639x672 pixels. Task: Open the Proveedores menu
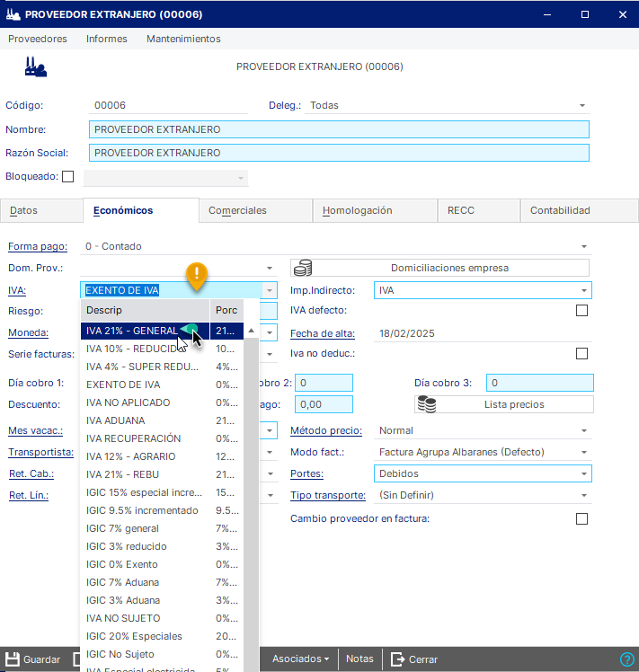coord(38,39)
